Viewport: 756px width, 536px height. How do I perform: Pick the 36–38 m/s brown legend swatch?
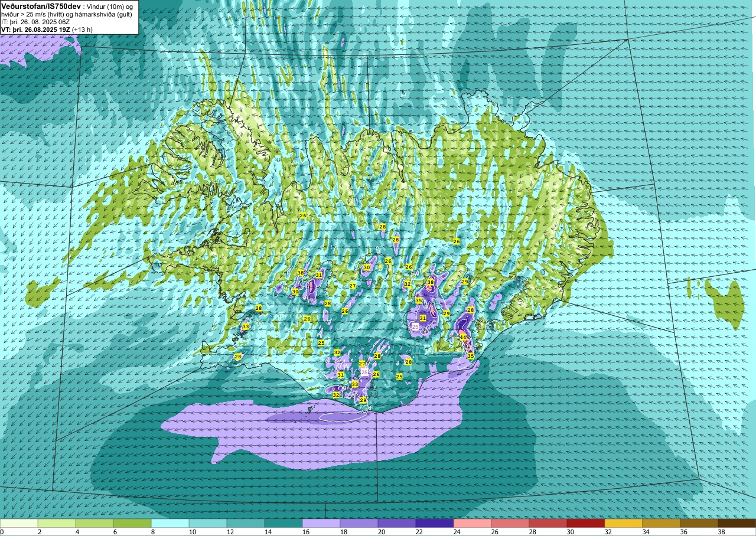click(699, 523)
